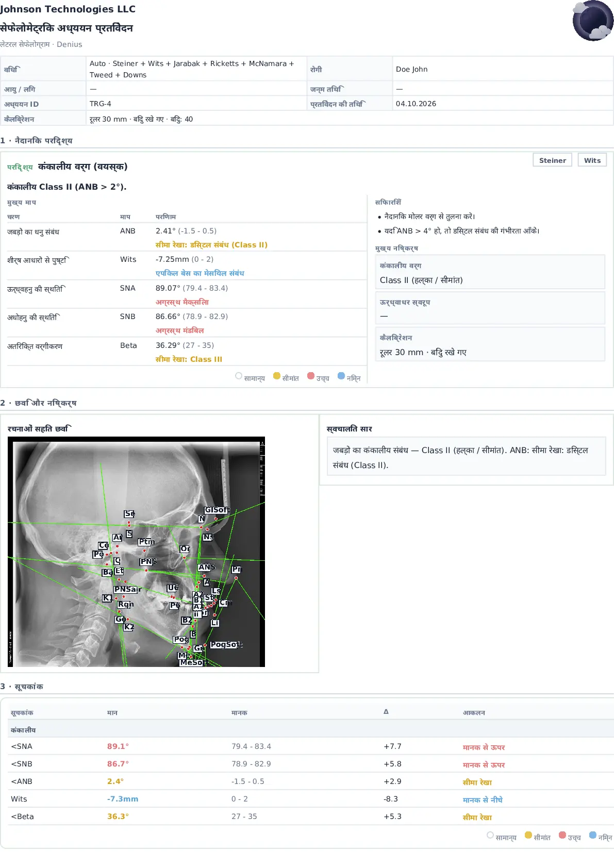614x868 pixels.
Task: Click the recommendation "नैदानिक मोलर वर्ग से तुलना करें।"
Action: click(430, 216)
